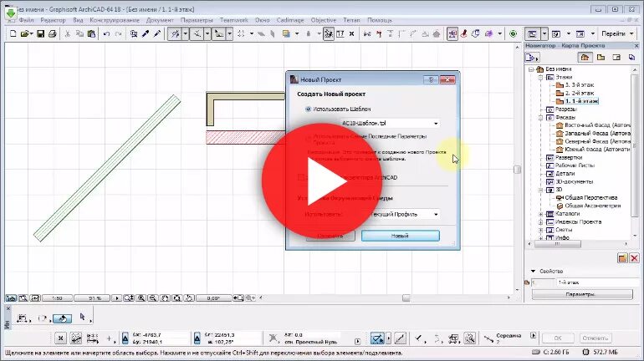
Task: Inject parameters with syringe icon
Action: tap(157, 33)
